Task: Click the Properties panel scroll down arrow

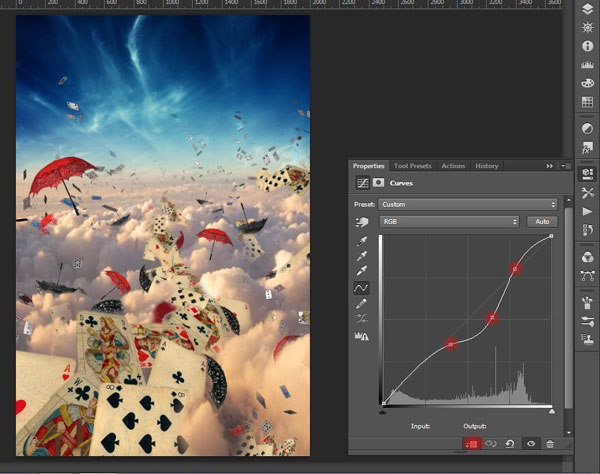Action: [x=569, y=432]
